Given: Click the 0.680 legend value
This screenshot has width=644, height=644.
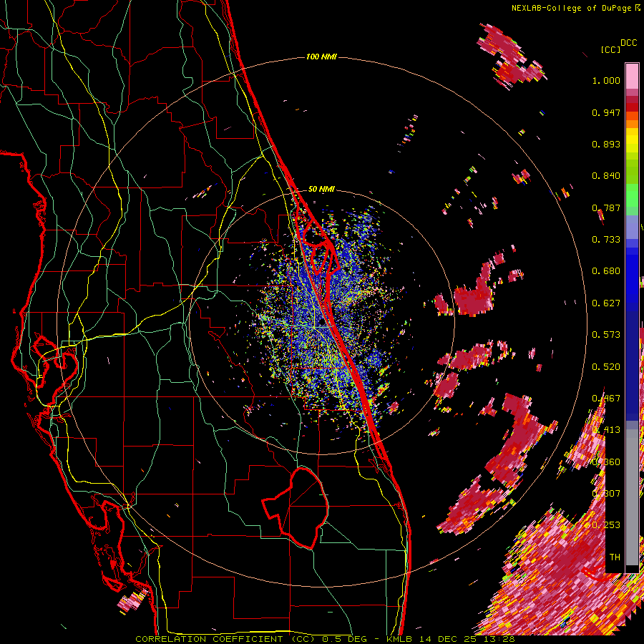Looking at the screenshot, I should tap(606, 271).
